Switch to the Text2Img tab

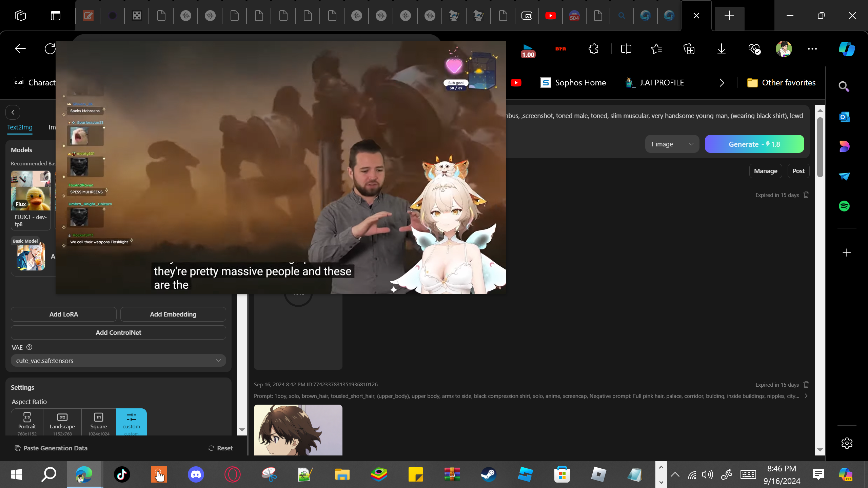[20, 127]
